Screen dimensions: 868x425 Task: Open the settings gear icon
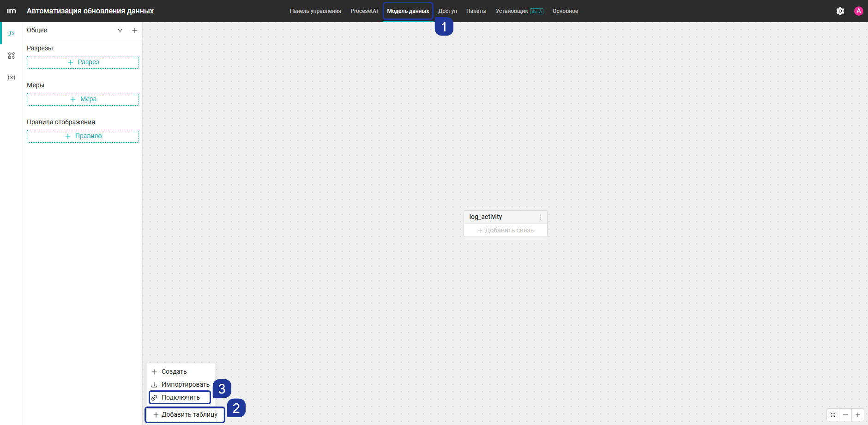click(840, 11)
